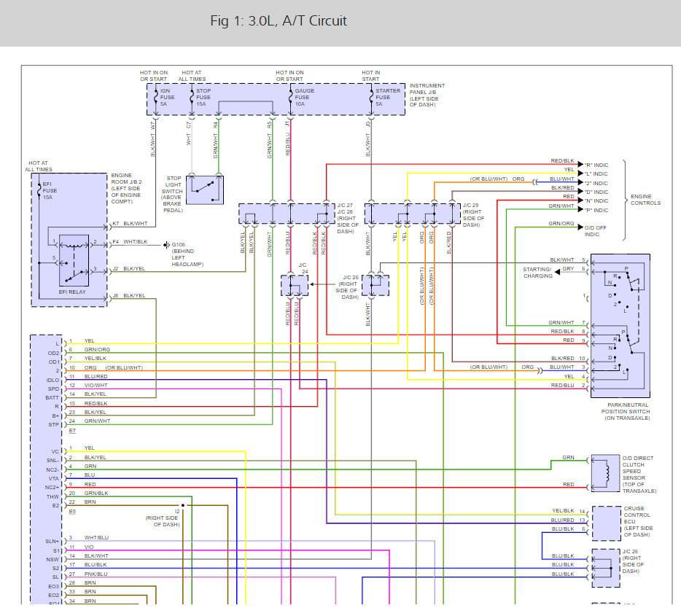Click the GAUGE FUSE 10A label
Screen dimensions: 681x616
tap(305, 98)
